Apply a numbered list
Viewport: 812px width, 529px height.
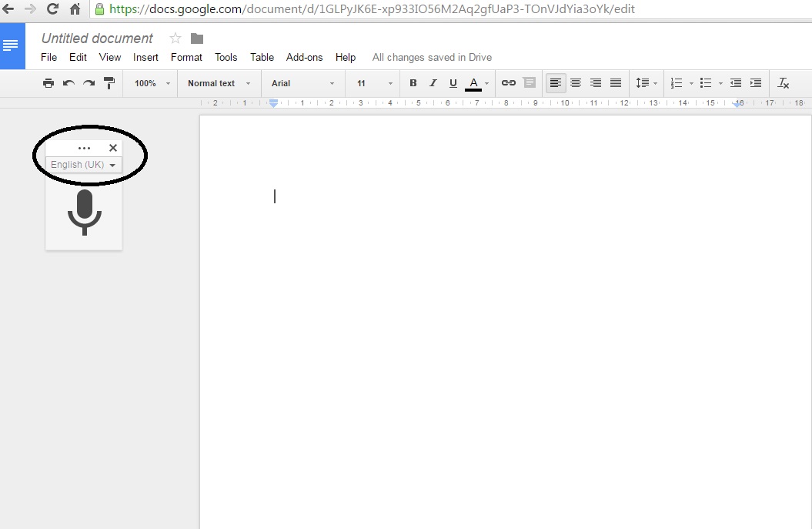677,83
